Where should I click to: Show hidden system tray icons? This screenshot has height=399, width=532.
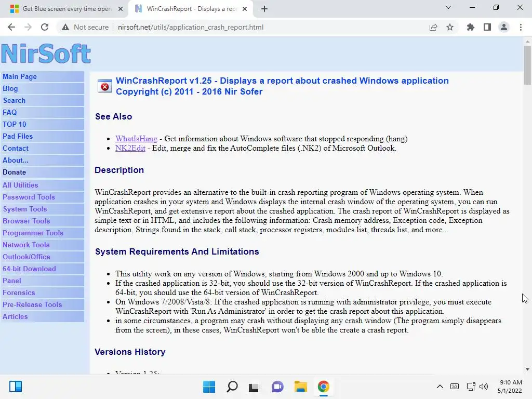(x=440, y=387)
